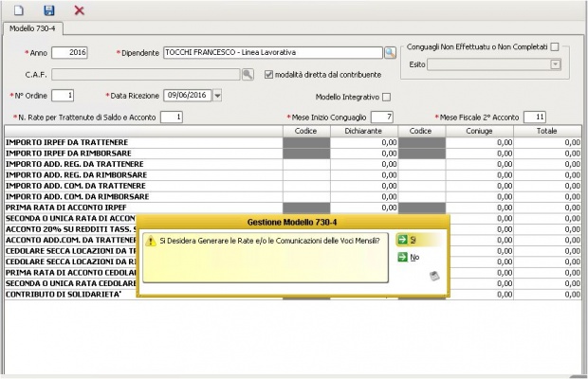The image size is (588, 379).
Task: Click the Save floppy disk icon
Action: (49, 9)
